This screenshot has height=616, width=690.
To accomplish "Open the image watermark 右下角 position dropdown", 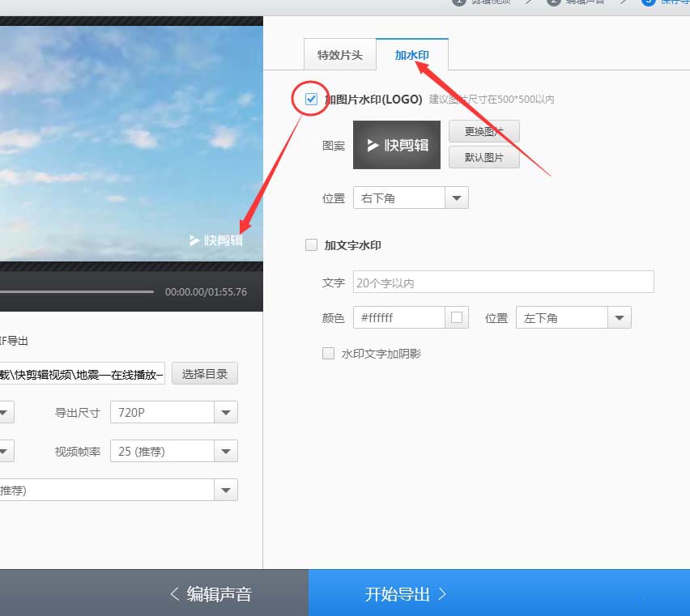I will tap(457, 197).
